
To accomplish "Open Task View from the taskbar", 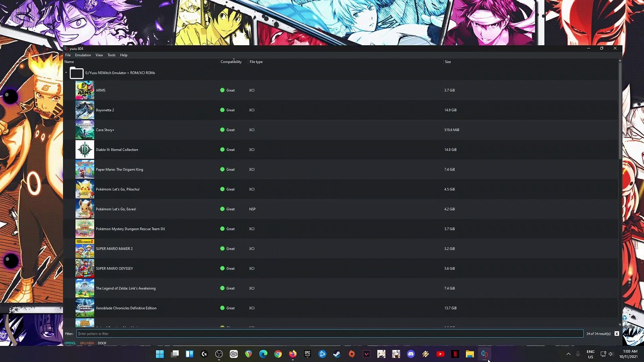I will coord(175,354).
